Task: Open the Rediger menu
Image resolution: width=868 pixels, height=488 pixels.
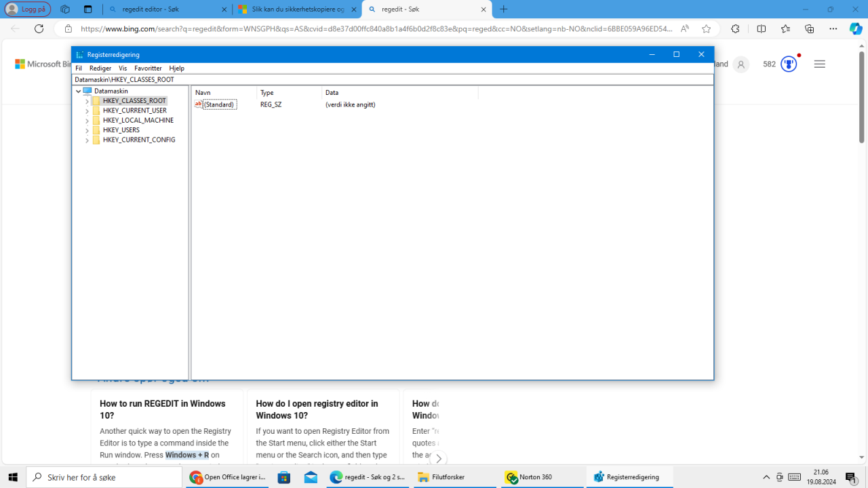Action: tap(100, 68)
